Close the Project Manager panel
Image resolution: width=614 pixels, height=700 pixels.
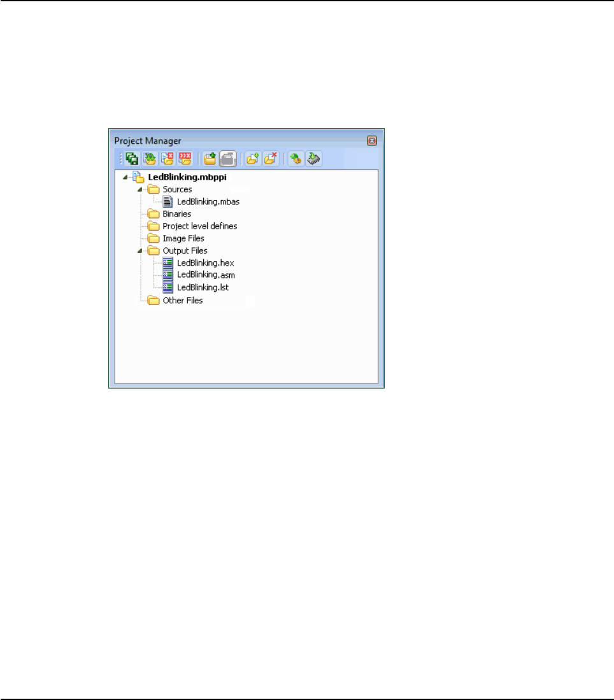tap(372, 141)
